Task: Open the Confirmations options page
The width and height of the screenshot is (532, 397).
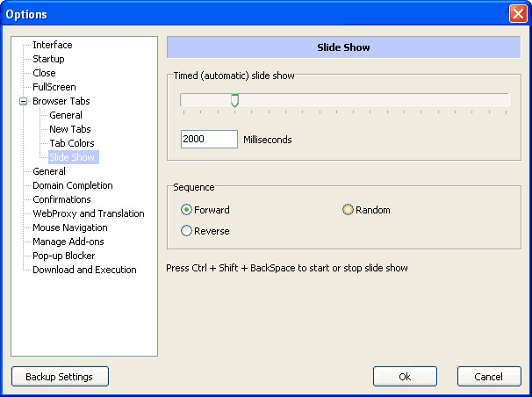Action: tap(61, 199)
